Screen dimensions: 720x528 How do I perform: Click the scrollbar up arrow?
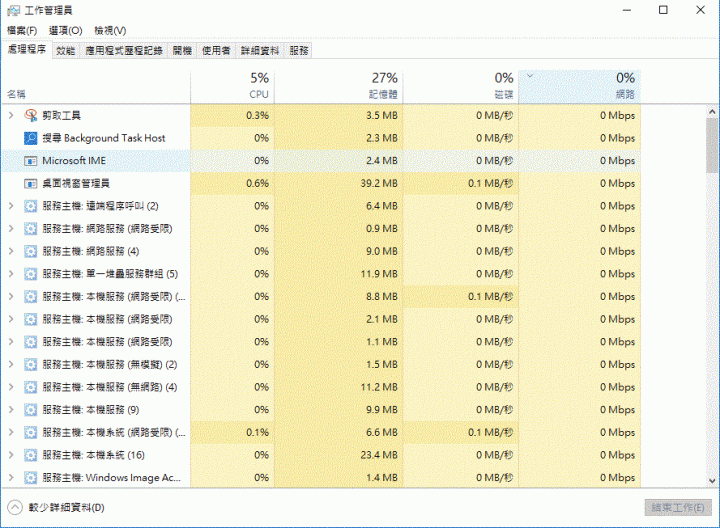point(712,112)
